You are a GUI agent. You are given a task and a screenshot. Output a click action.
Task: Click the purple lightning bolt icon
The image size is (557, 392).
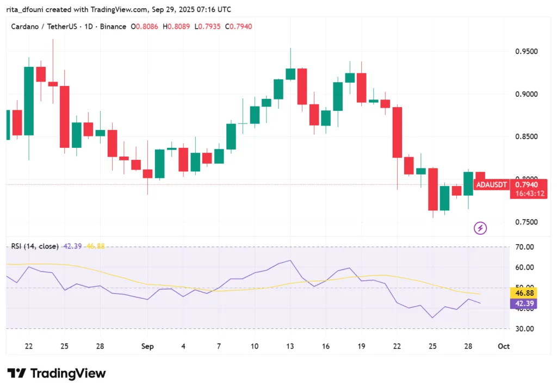click(480, 228)
